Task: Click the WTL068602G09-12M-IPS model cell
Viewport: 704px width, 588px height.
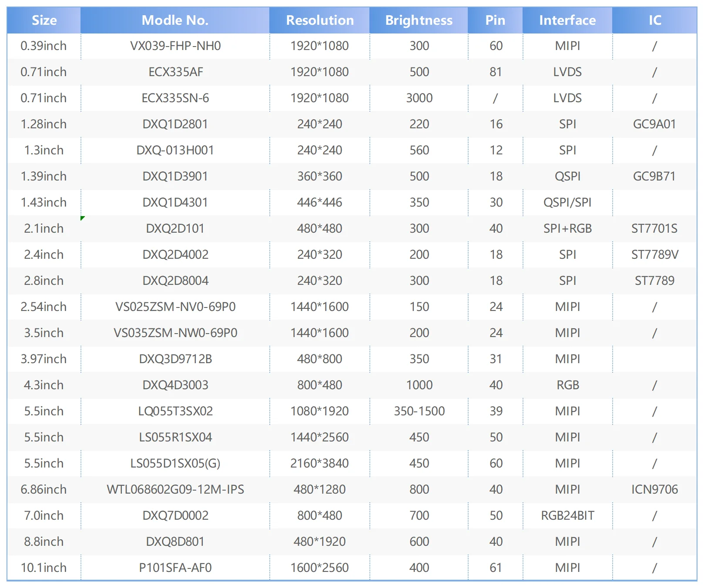Action: point(175,490)
